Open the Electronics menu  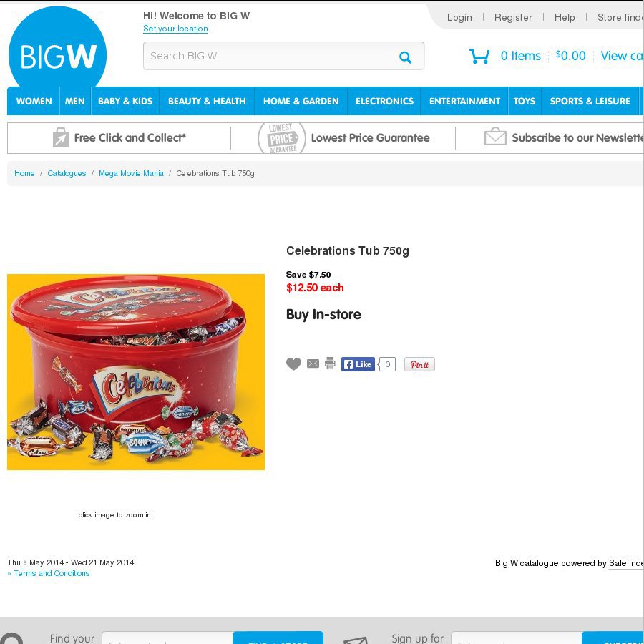[x=384, y=101]
